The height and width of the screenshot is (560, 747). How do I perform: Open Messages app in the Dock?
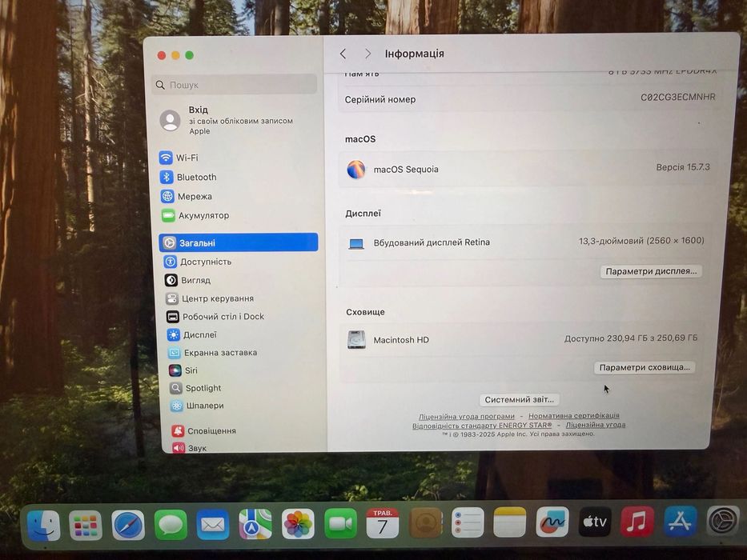point(171,524)
